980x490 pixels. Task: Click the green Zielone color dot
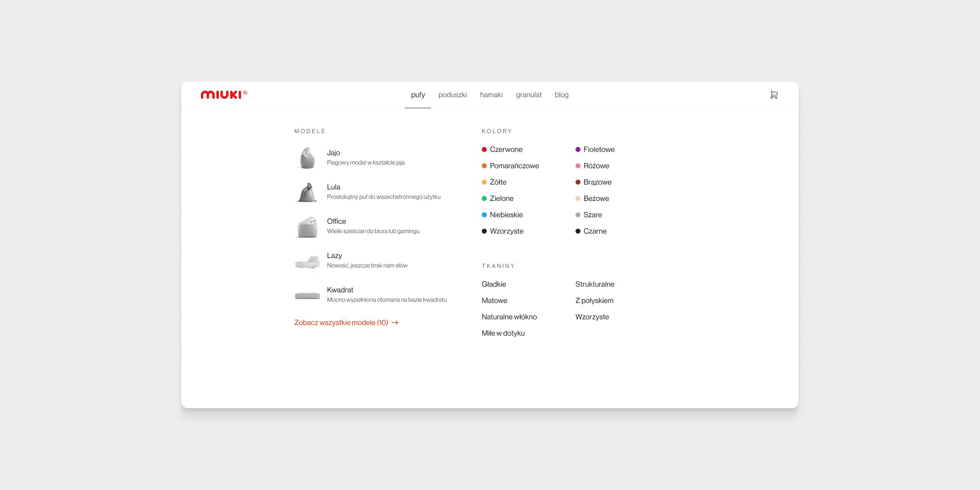coord(484,198)
